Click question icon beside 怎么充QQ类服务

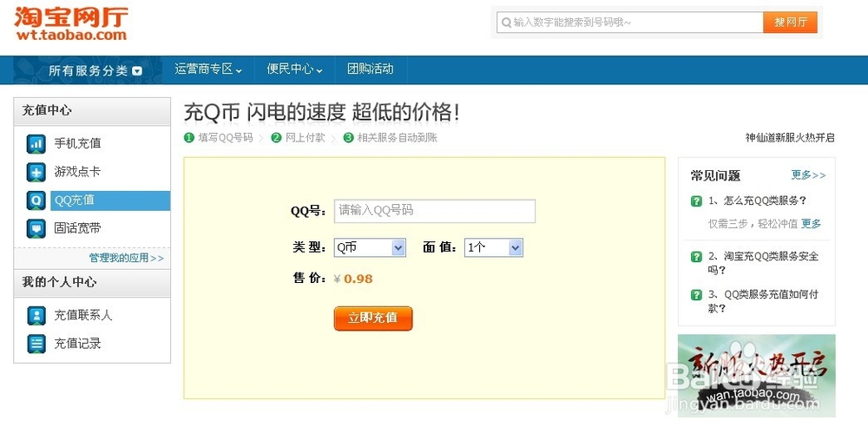click(x=696, y=201)
